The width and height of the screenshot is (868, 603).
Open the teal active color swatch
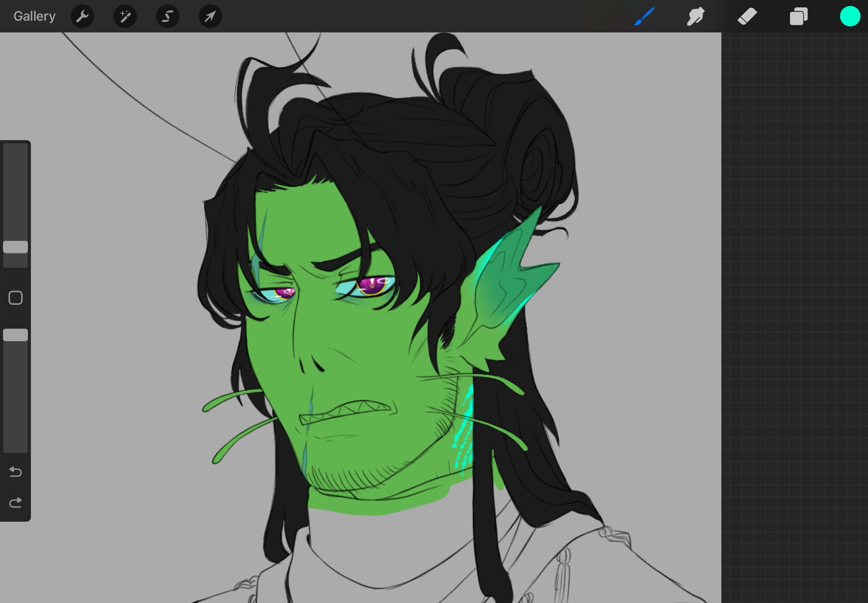pyautogui.click(x=850, y=16)
